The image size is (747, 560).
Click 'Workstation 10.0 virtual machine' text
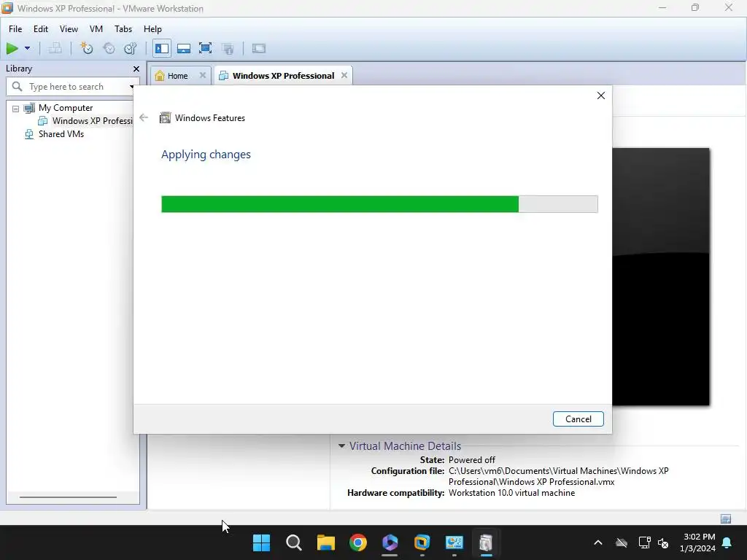coord(511,493)
